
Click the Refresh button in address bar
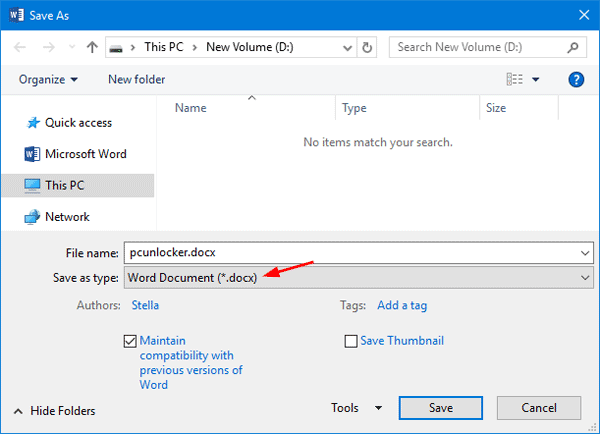click(368, 47)
